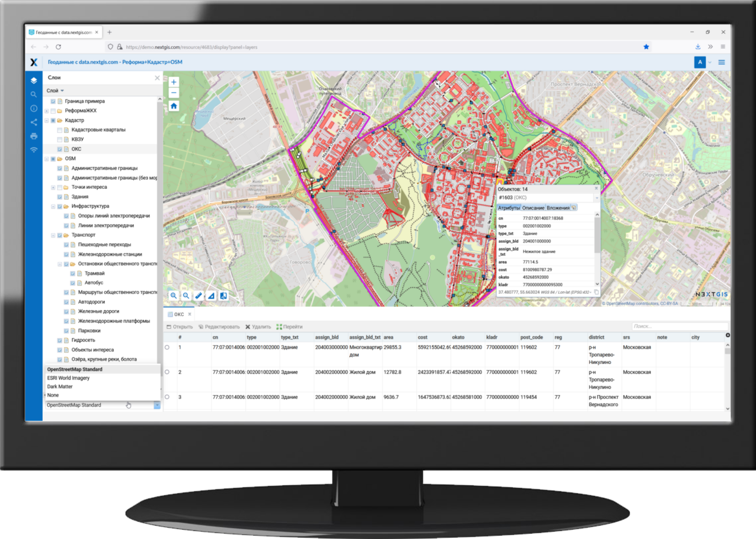Collapse the Транспорт folder
This screenshot has width=756, height=539.
[53, 235]
